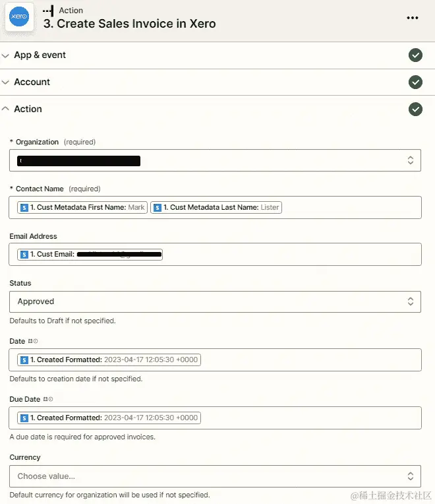Click the Organization (required) label
The width and height of the screenshot is (435, 504).
coord(53,142)
